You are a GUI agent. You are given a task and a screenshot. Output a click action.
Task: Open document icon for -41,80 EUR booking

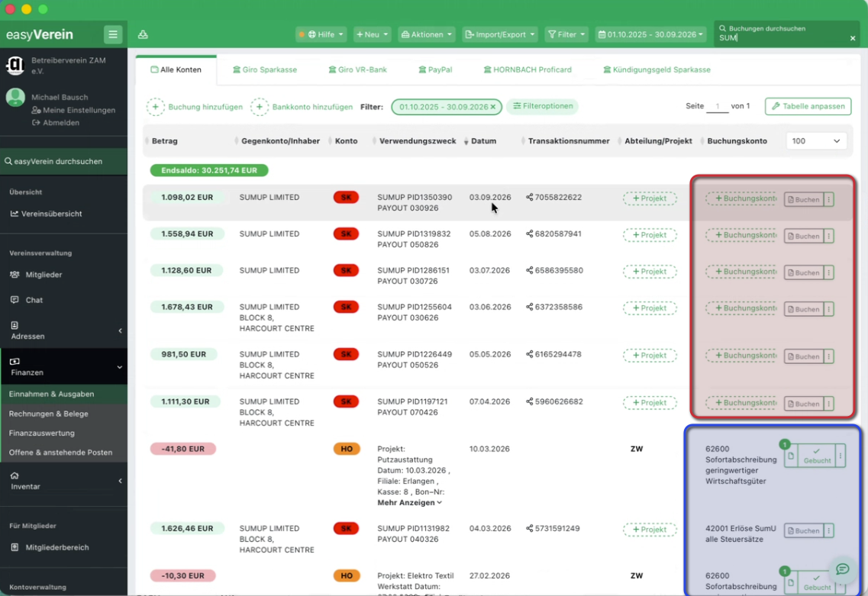click(x=790, y=456)
